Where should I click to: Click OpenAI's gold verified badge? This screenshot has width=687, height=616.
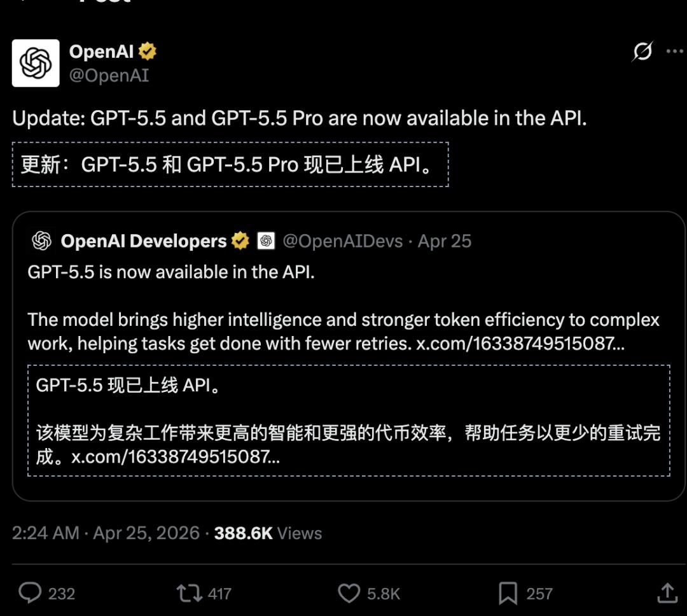click(146, 50)
